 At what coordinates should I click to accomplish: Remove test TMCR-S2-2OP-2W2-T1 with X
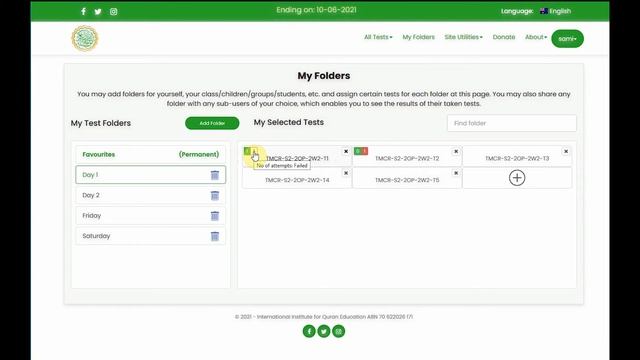[346, 151]
